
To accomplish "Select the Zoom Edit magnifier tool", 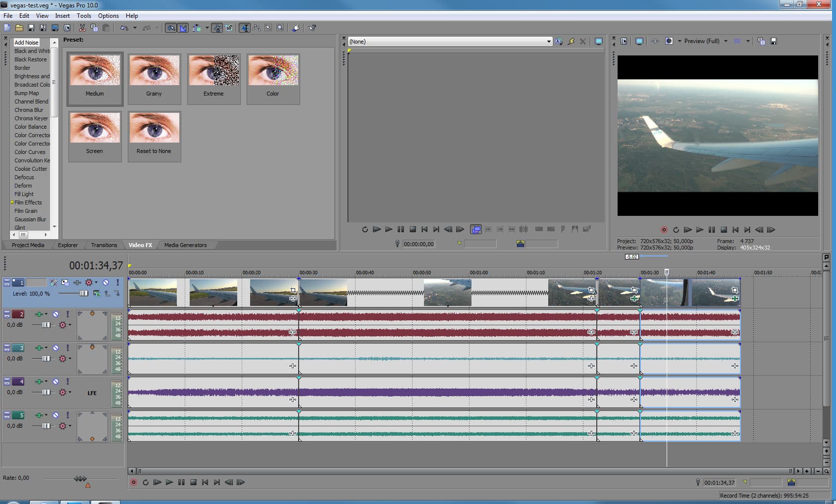I will point(280,28).
